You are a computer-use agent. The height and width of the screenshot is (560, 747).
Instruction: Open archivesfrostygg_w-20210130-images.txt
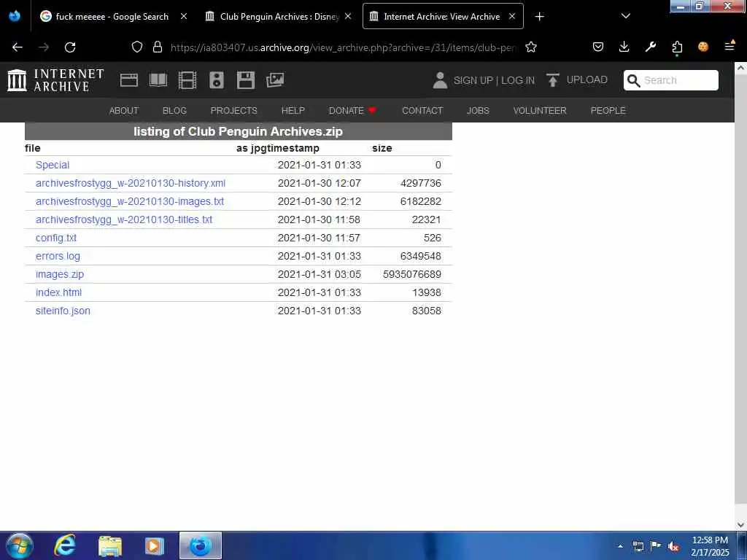pyautogui.click(x=130, y=201)
